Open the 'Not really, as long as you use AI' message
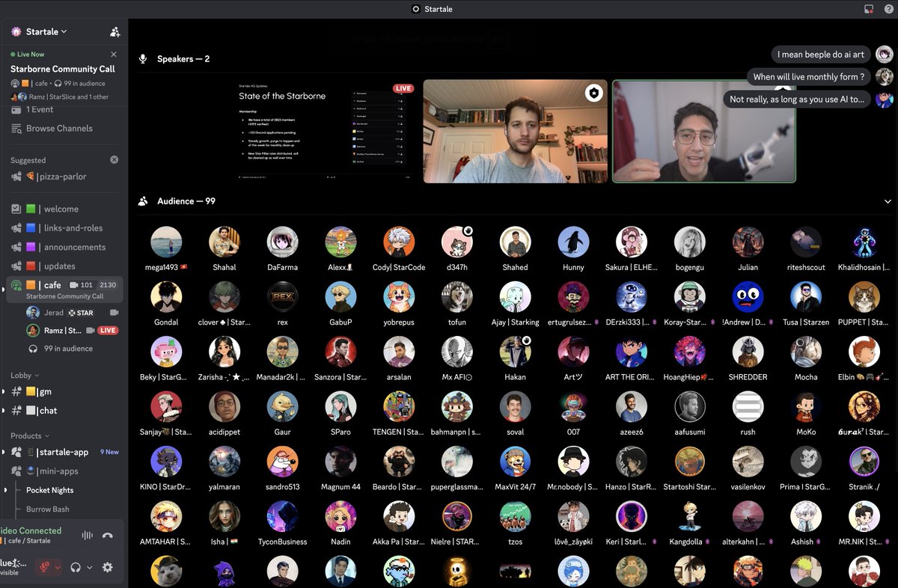The image size is (898, 588). click(797, 99)
